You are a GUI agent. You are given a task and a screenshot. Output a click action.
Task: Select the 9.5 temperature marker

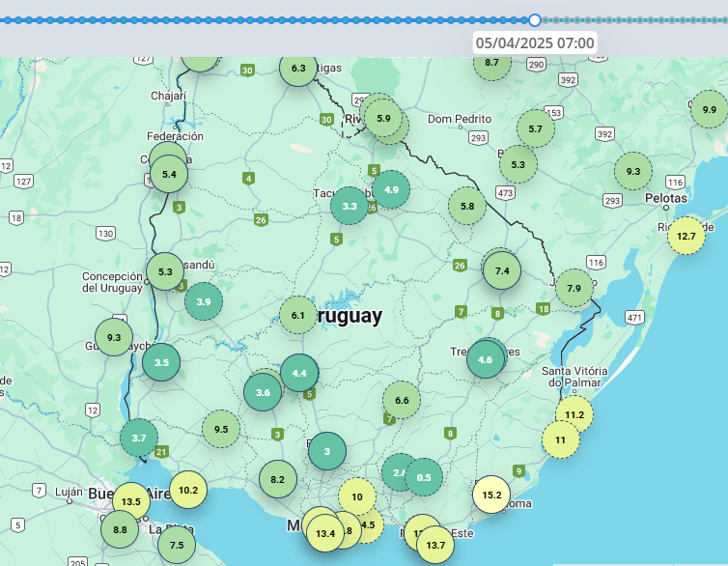[x=221, y=429]
